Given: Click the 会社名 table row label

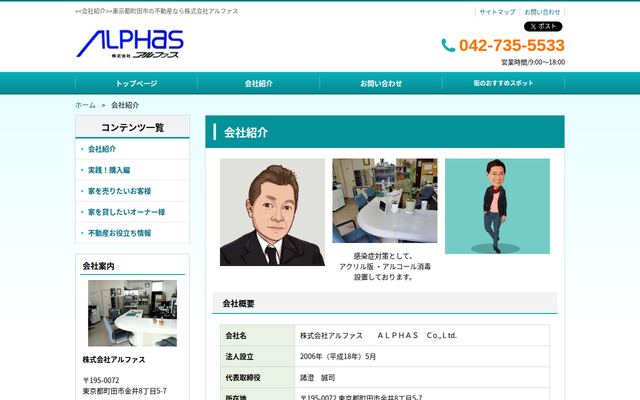Looking at the screenshot, I should (236, 336).
